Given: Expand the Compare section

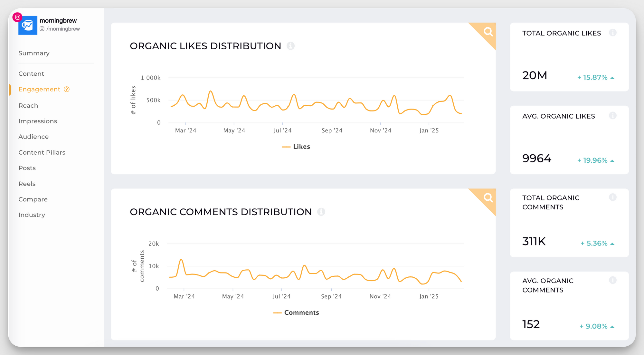Looking at the screenshot, I should [x=32, y=199].
